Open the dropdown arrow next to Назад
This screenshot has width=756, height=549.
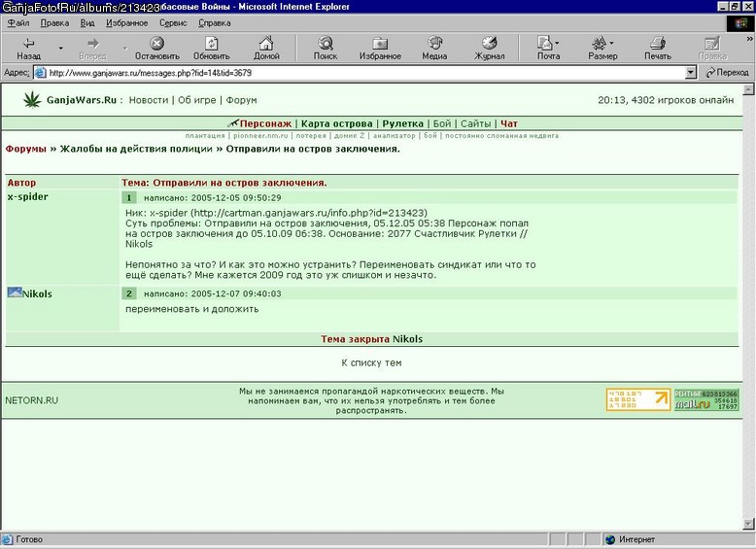point(61,49)
